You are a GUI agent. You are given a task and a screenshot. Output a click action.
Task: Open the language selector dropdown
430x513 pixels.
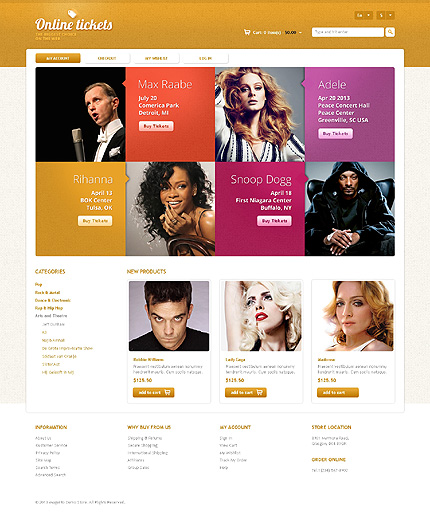[x=364, y=15]
